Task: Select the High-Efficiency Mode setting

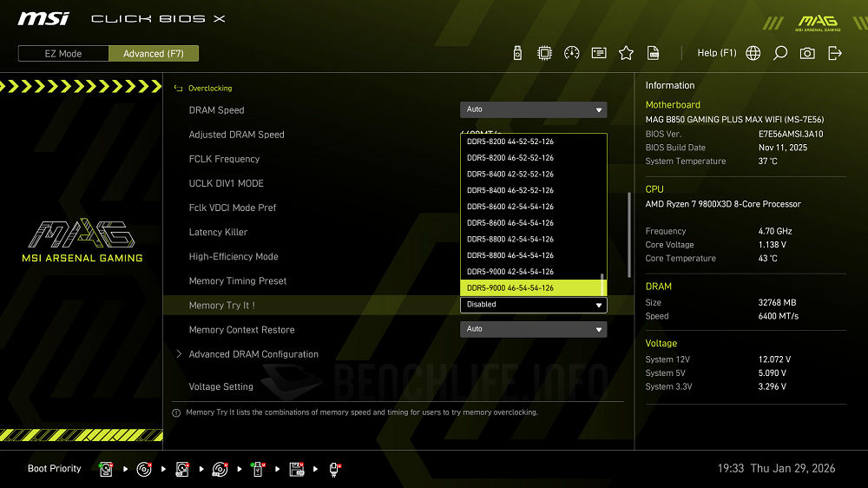Action: pyautogui.click(x=233, y=256)
